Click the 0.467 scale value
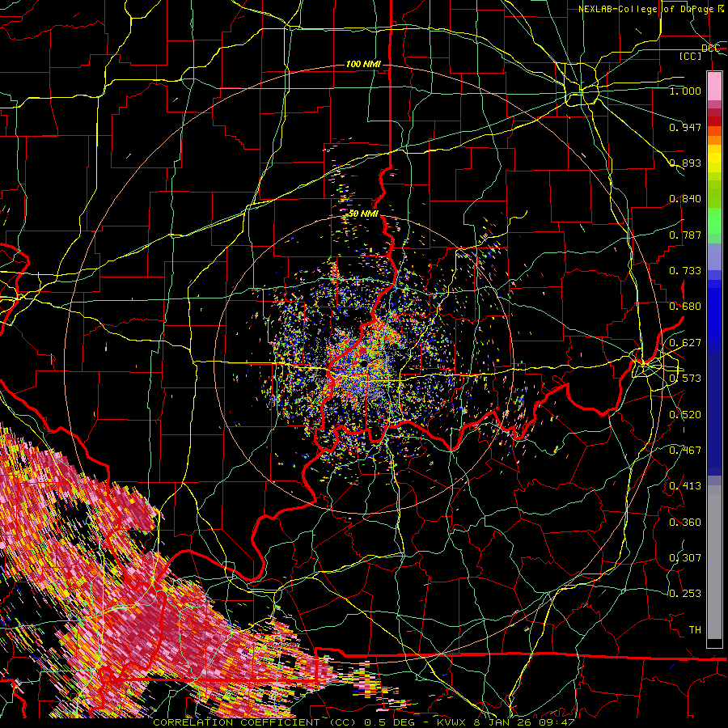The image size is (728, 728). pyautogui.click(x=685, y=451)
